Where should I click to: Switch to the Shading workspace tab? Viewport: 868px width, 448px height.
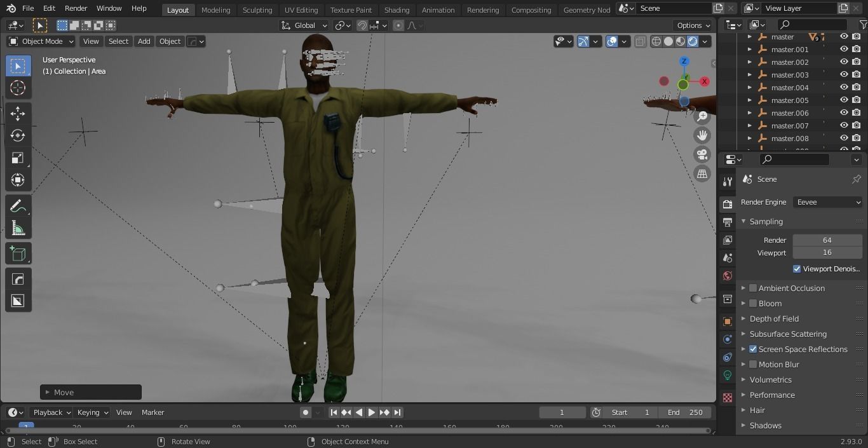(397, 10)
